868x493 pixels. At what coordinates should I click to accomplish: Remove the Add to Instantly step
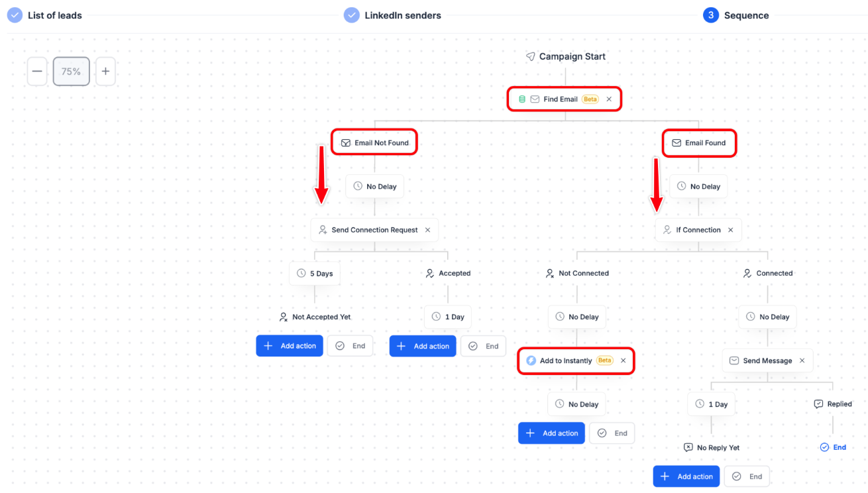623,360
